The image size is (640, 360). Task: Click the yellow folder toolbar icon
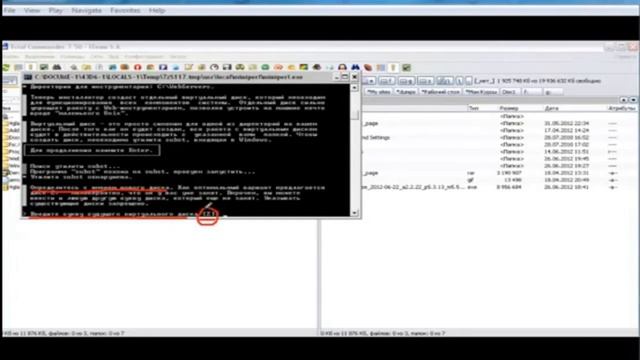[x=87, y=67]
